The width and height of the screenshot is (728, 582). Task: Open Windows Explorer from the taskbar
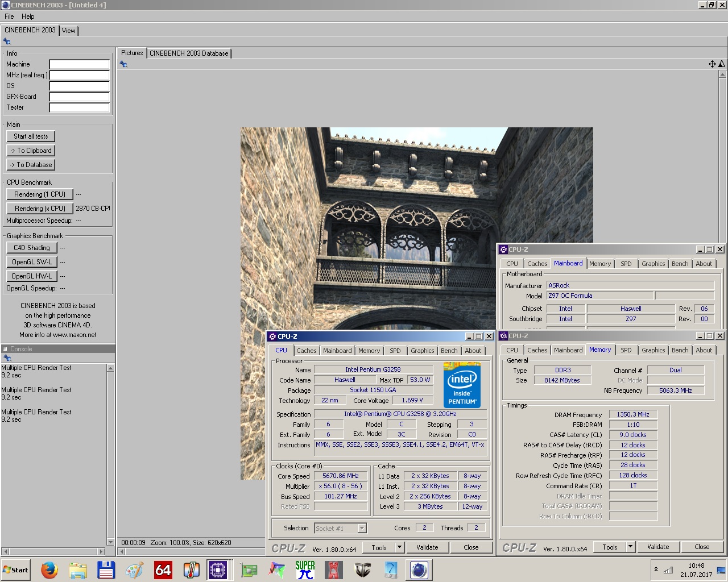(x=78, y=569)
